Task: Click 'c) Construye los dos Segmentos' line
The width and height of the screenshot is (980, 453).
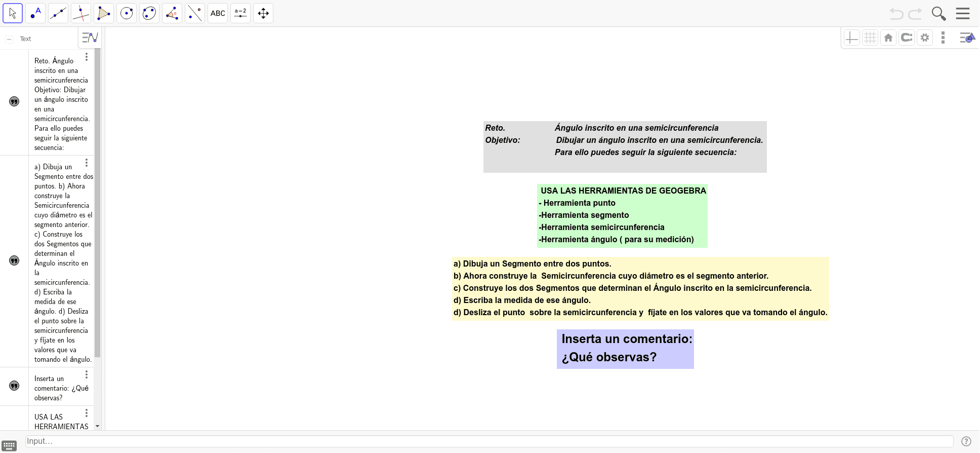Action: [632, 288]
